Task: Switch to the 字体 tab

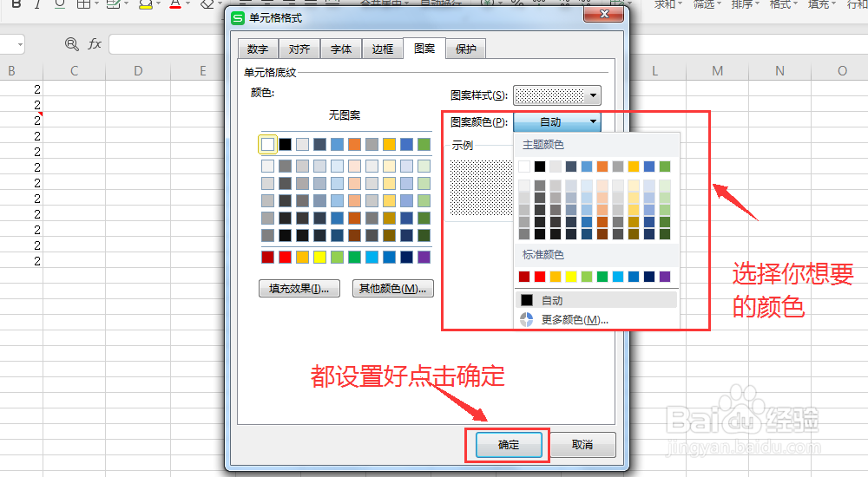Action: pyautogui.click(x=341, y=49)
